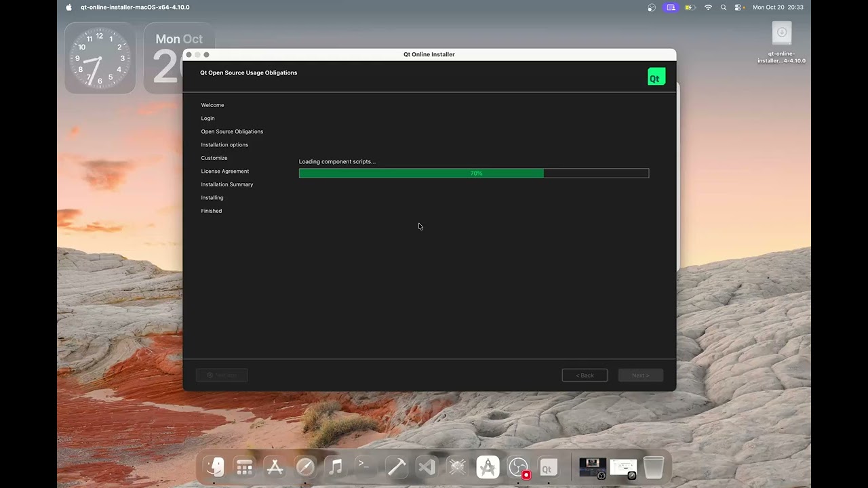Click the 70% loading progress bar
This screenshot has width=868, height=488.
point(474,174)
